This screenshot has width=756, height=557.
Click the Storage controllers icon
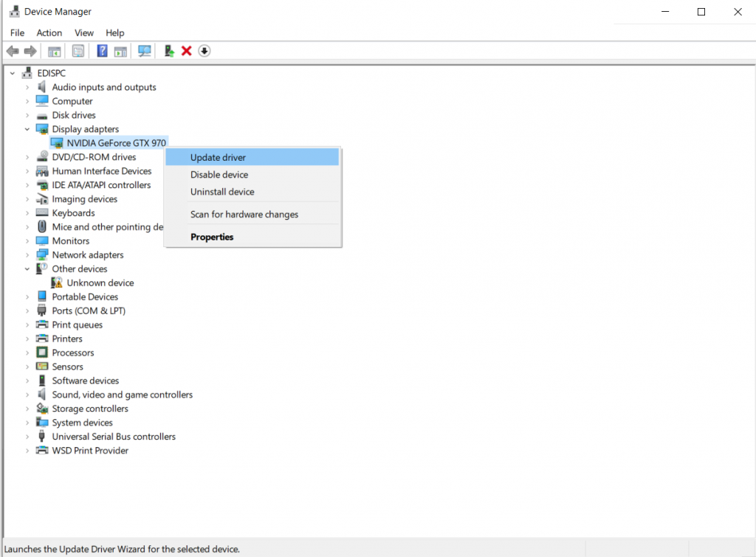[42, 408]
